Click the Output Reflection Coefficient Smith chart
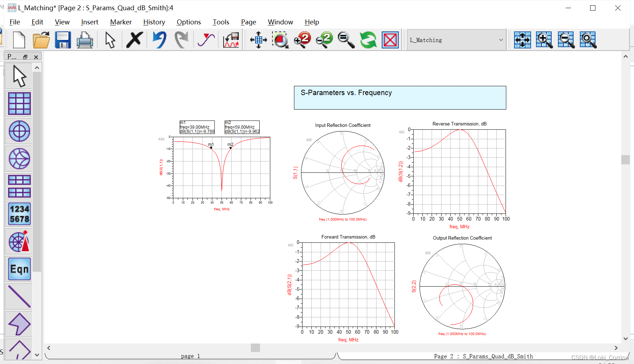 tap(462, 286)
